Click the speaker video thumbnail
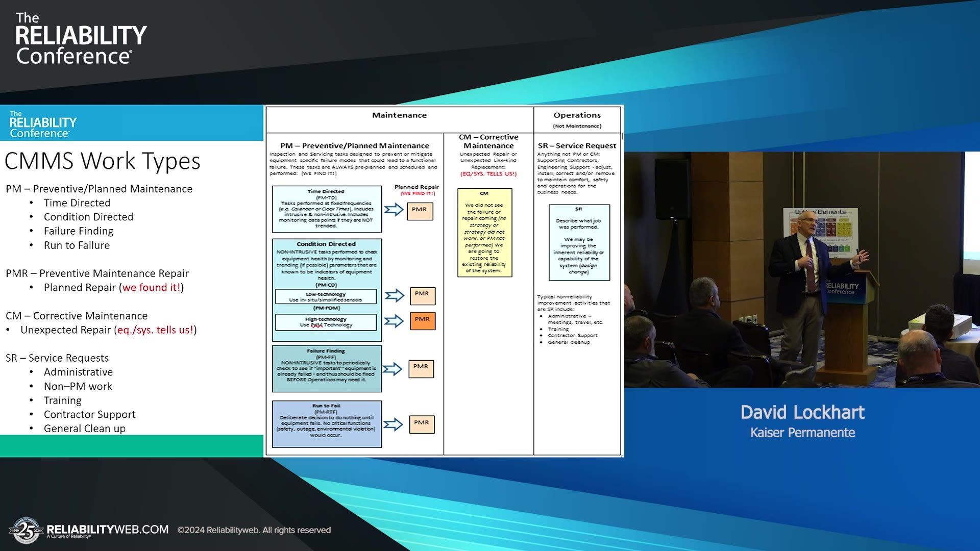 coord(801,269)
